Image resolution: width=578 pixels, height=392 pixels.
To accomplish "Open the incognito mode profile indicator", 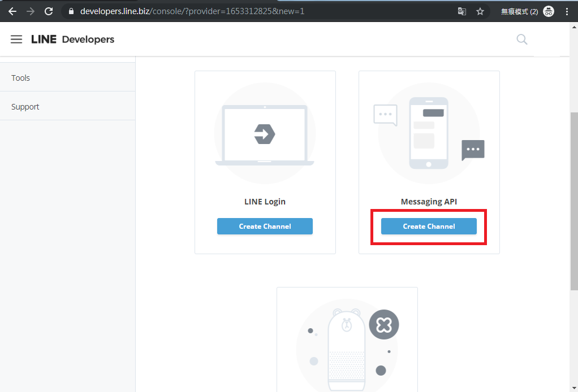I will click(x=528, y=11).
